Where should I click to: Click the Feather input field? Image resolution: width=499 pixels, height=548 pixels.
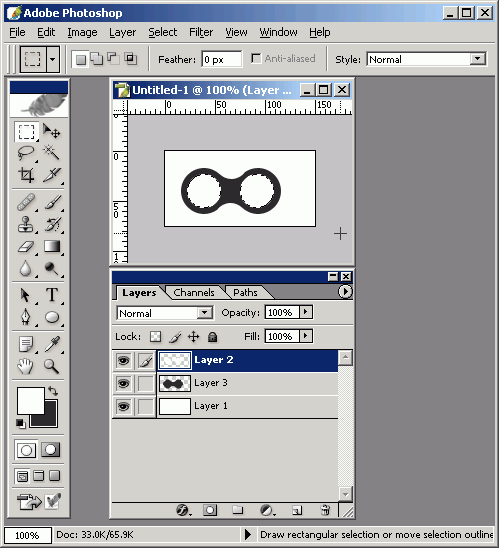click(x=222, y=59)
